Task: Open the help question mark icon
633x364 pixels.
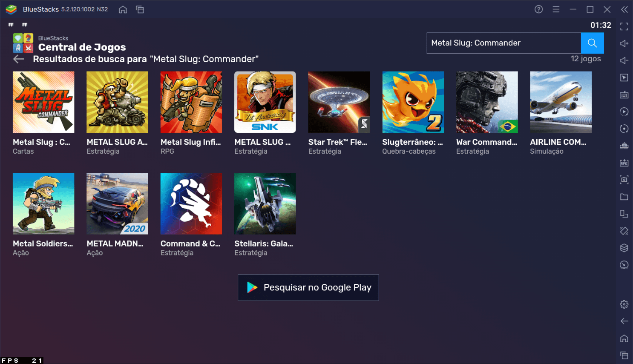Action: pos(539,9)
